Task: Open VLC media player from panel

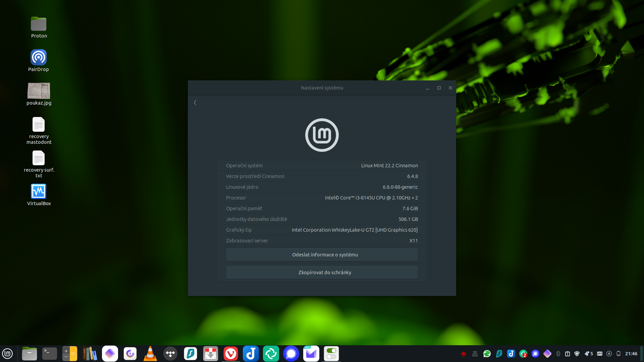Action: [x=150, y=354]
